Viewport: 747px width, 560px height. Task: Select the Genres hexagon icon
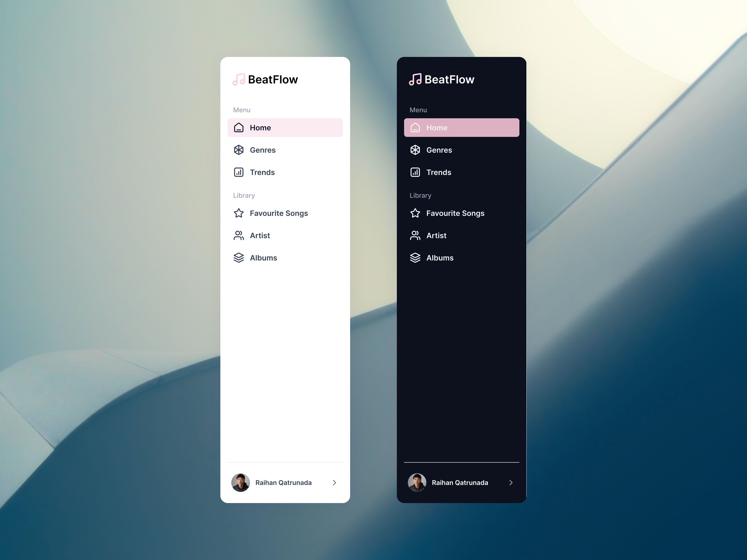pyautogui.click(x=239, y=149)
